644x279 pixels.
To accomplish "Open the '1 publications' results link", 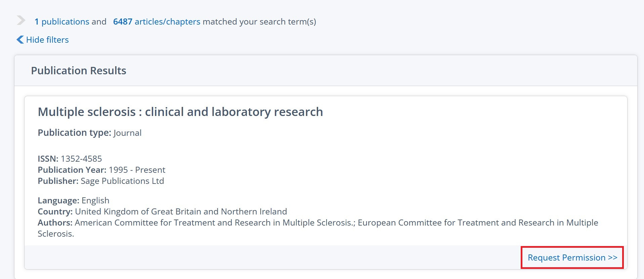I will pyautogui.click(x=62, y=22).
